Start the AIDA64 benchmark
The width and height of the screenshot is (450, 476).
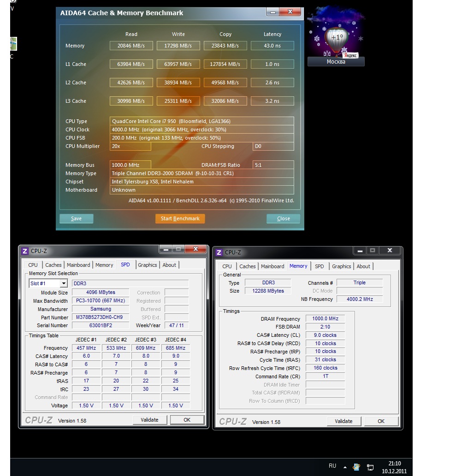tap(180, 218)
